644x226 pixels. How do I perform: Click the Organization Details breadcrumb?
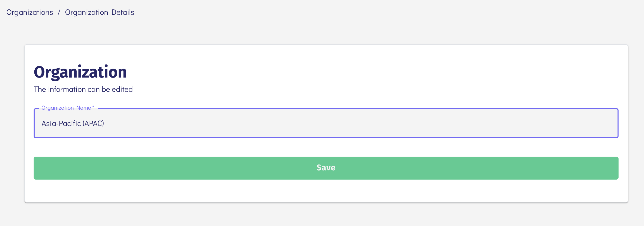[x=100, y=12]
